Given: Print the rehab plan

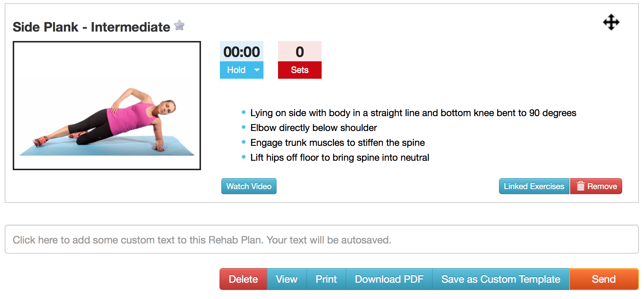Looking at the screenshot, I should [x=326, y=279].
